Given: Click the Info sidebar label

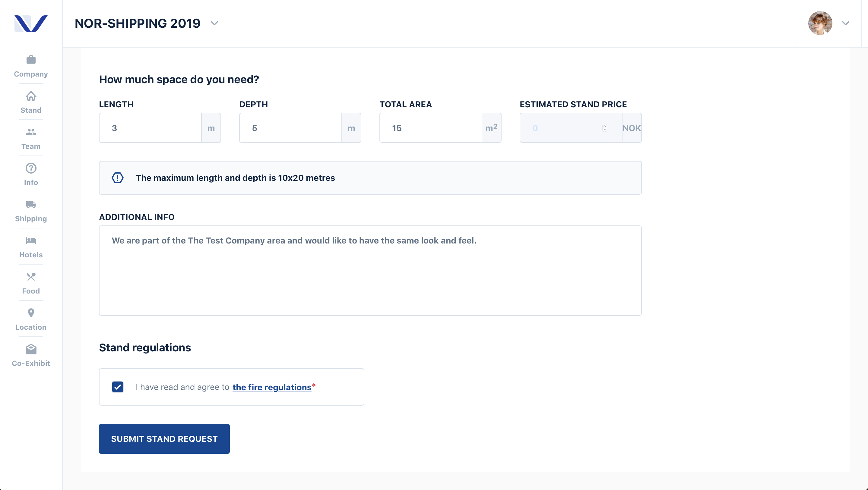Looking at the screenshot, I should tap(31, 183).
